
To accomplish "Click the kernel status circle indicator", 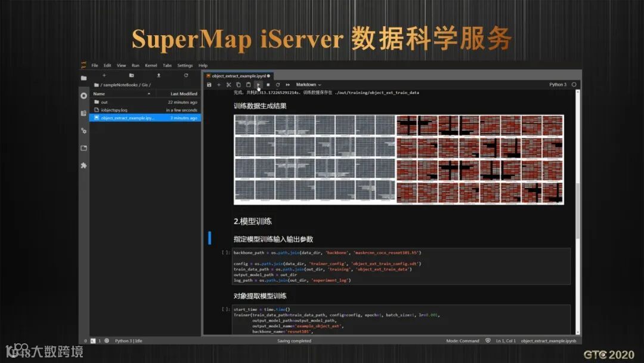I will (574, 85).
